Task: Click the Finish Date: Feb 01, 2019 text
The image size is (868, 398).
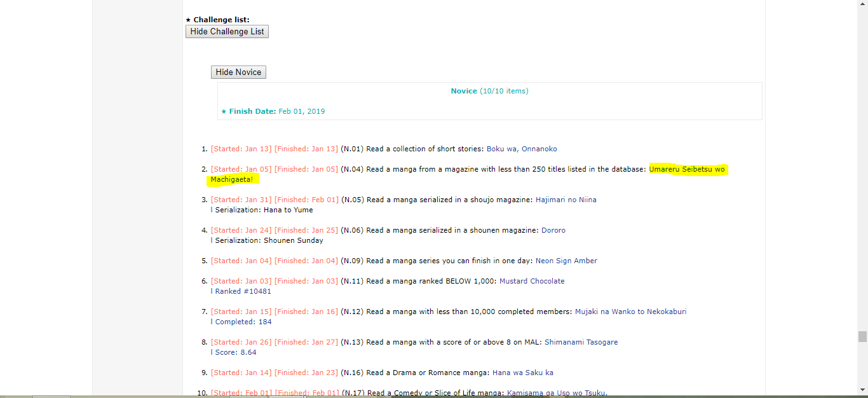Action: (x=273, y=111)
